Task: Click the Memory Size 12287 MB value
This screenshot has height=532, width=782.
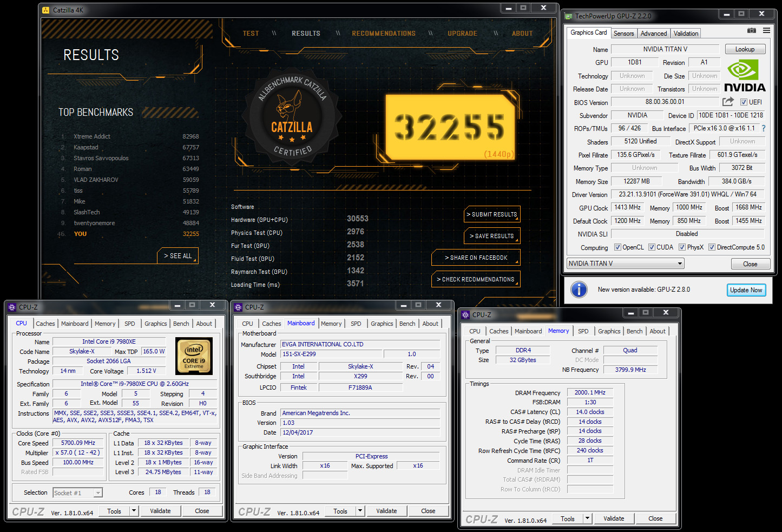Action: [x=636, y=181]
